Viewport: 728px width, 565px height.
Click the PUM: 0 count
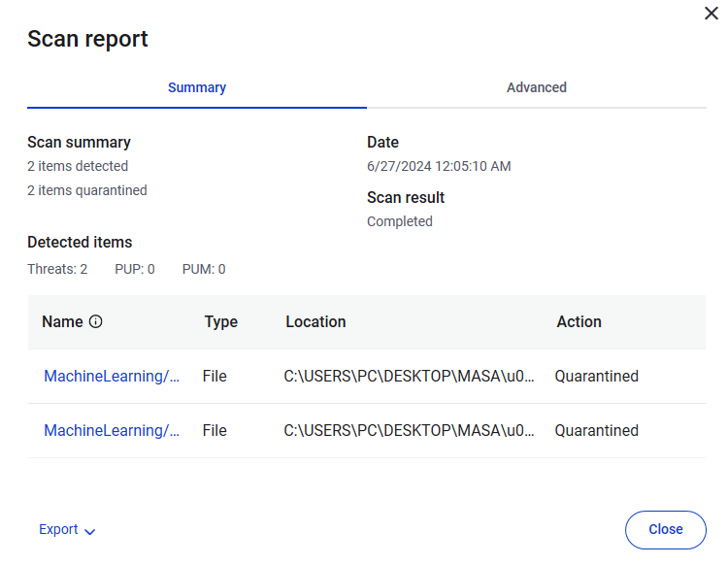tap(204, 269)
